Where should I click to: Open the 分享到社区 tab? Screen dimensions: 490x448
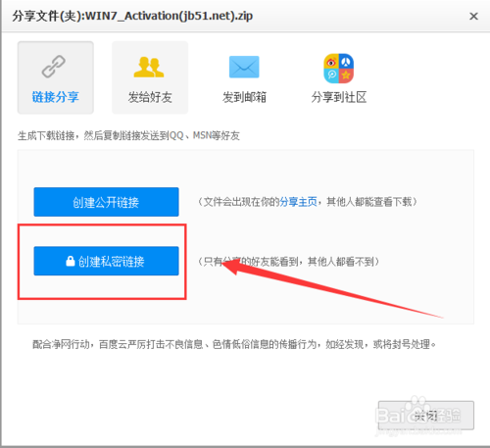[339, 77]
